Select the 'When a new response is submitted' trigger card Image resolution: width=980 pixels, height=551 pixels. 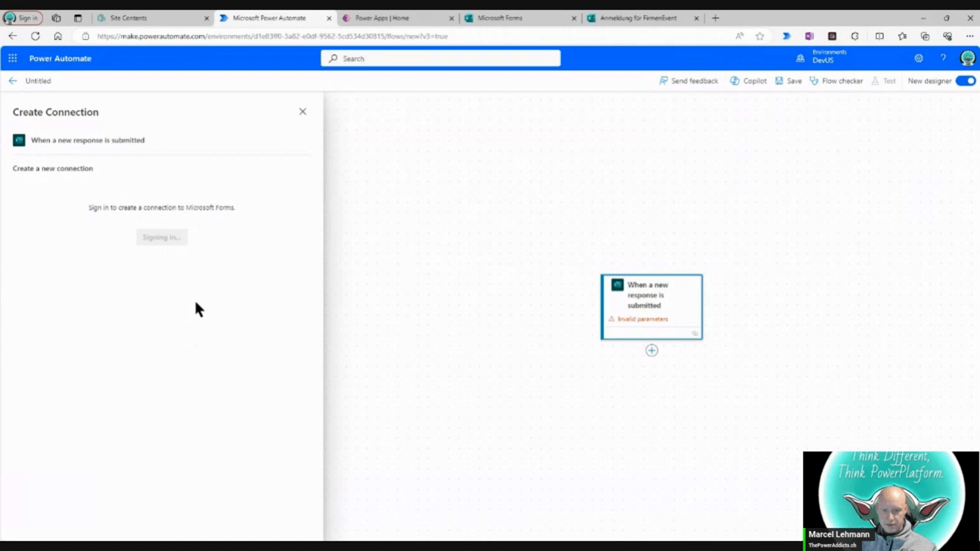click(x=652, y=306)
